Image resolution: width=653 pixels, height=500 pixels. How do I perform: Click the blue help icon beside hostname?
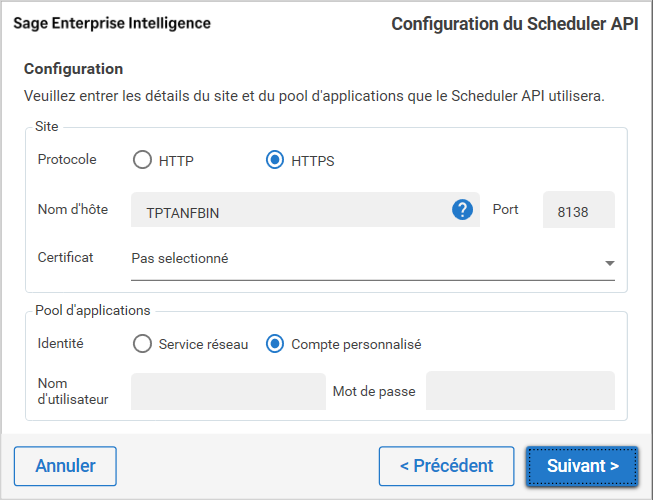point(462,210)
